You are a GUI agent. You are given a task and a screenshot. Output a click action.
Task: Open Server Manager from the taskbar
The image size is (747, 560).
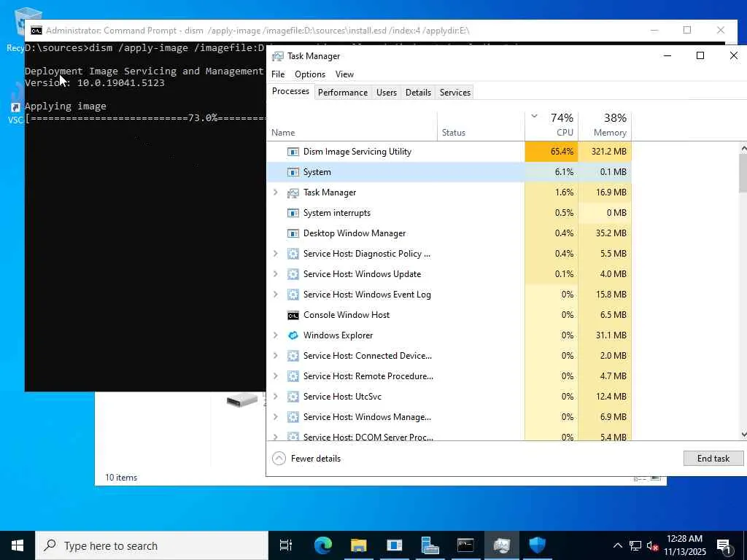pyautogui.click(x=430, y=545)
